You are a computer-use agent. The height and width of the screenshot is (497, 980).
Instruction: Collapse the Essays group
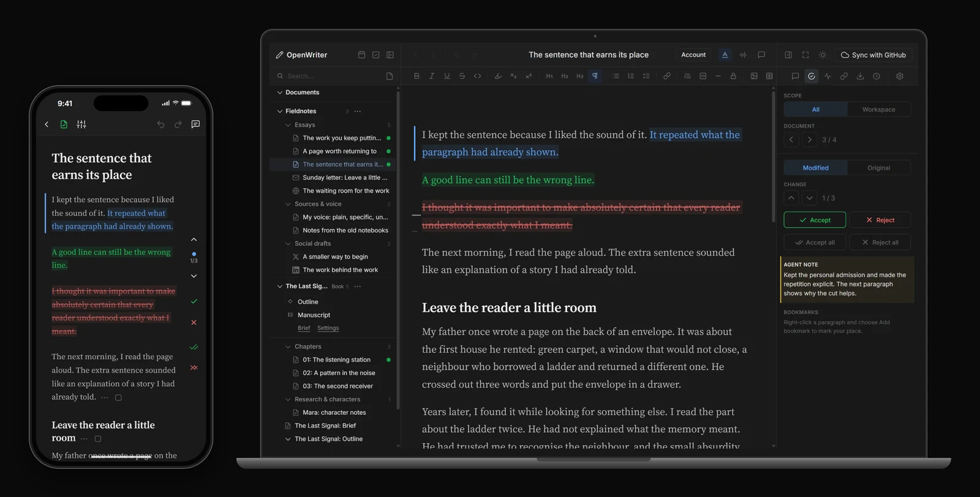coord(288,125)
